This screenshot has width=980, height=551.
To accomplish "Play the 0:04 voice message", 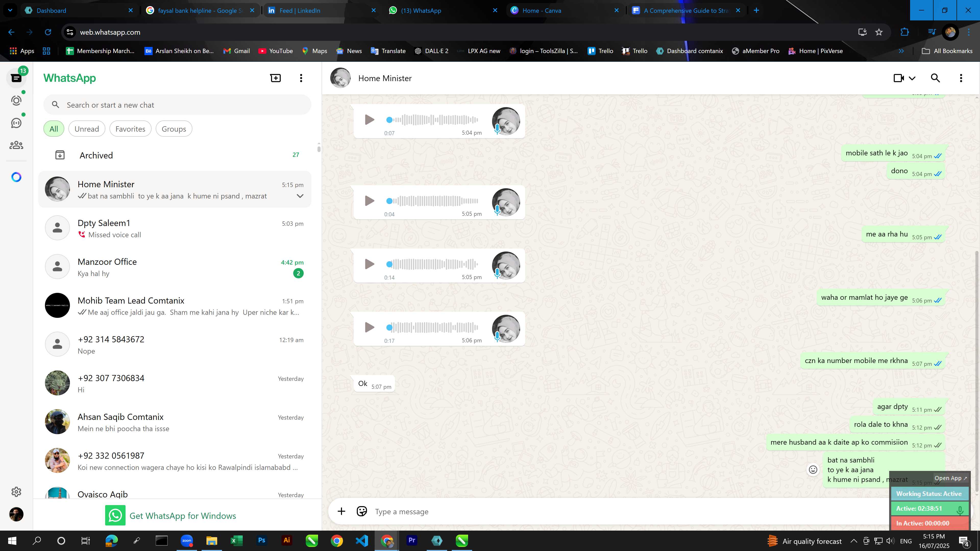I will [369, 201].
